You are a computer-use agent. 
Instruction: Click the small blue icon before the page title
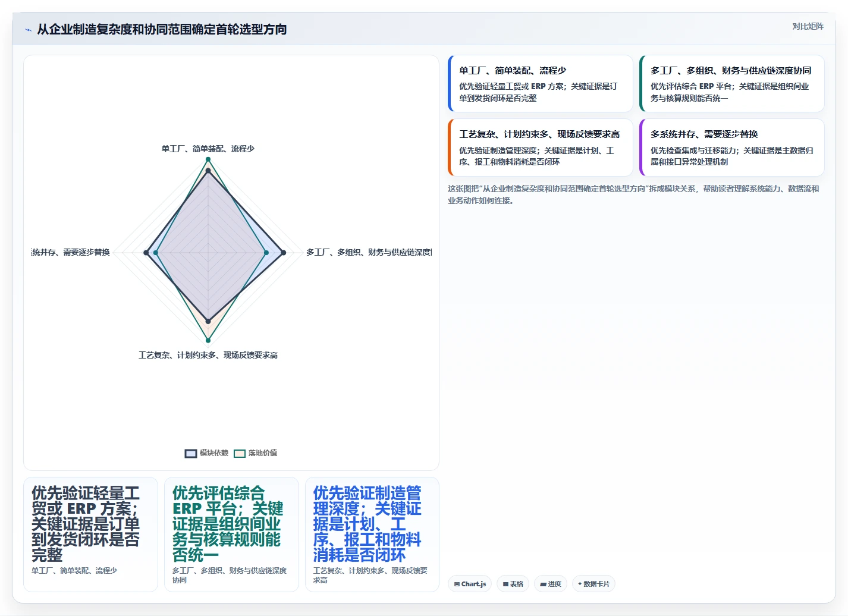(28, 30)
